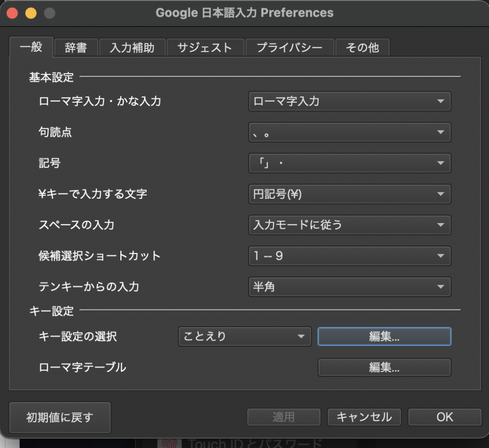The height and width of the screenshot is (448, 489).
Task: Open the スペースの入力 dropdown
Action: pyautogui.click(x=350, y=225)
